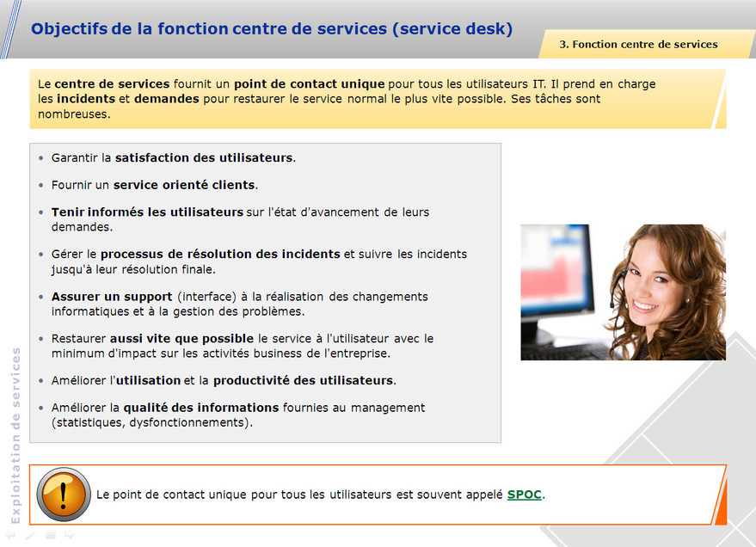
Task: Select the 'Assurer un support' bullet
Action: pos(112,297)
